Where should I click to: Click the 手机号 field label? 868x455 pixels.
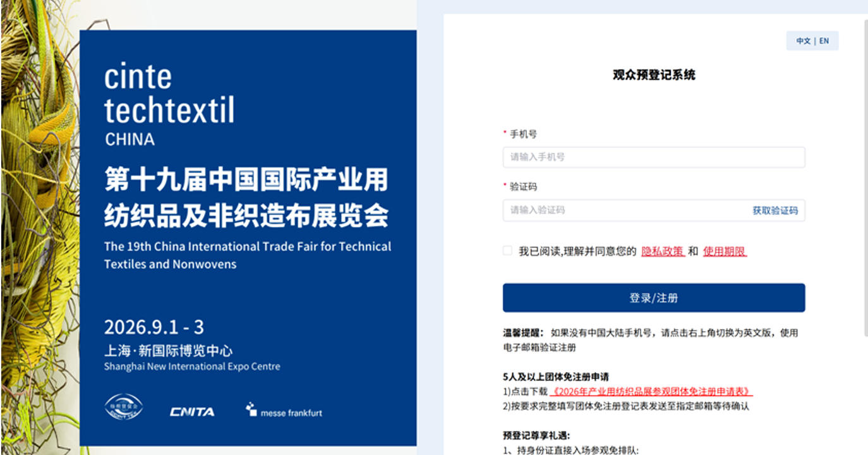[x=523, y=134]
